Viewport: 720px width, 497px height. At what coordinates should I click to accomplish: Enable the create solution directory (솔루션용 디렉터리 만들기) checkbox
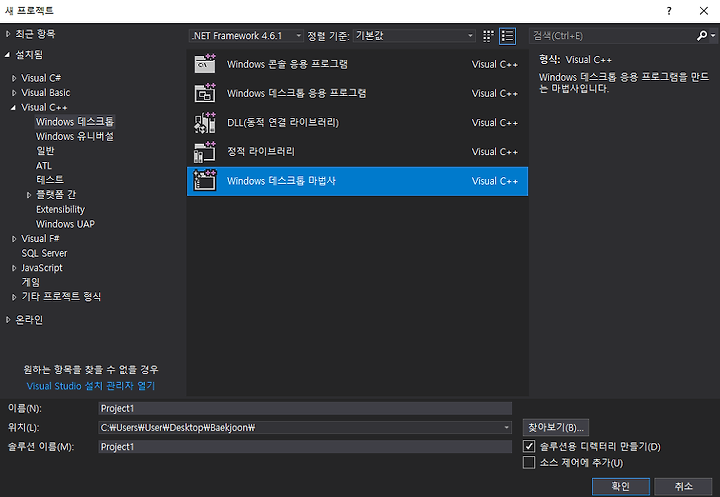(529, 446)
